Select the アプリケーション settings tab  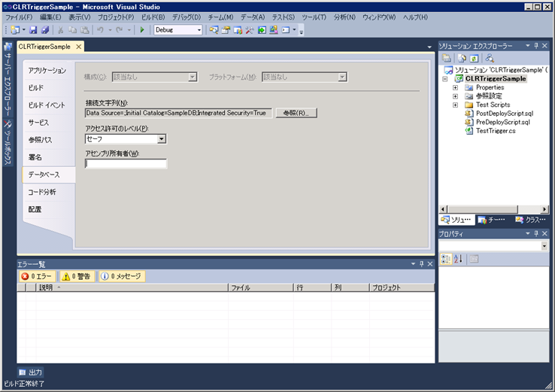[x=47, y=71]
